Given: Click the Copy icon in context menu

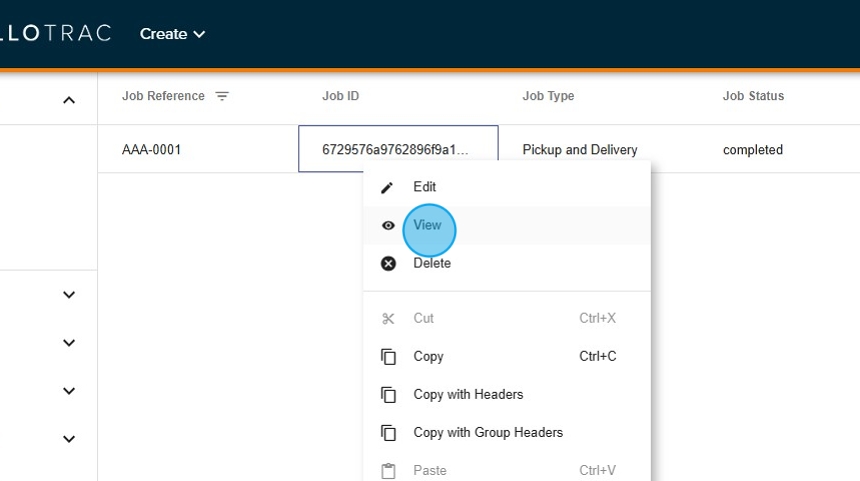Looking at the screenshot, I should click(x=388, y=357).
